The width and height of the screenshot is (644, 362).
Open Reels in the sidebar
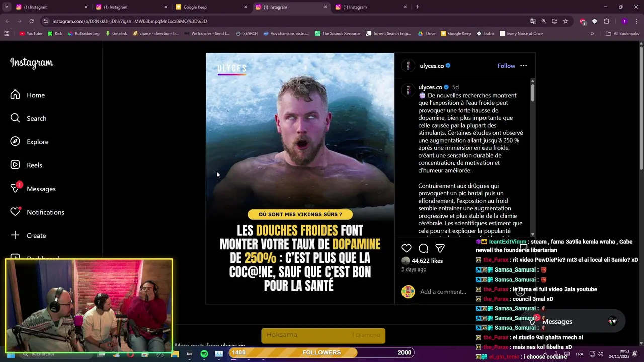[26, 165]
